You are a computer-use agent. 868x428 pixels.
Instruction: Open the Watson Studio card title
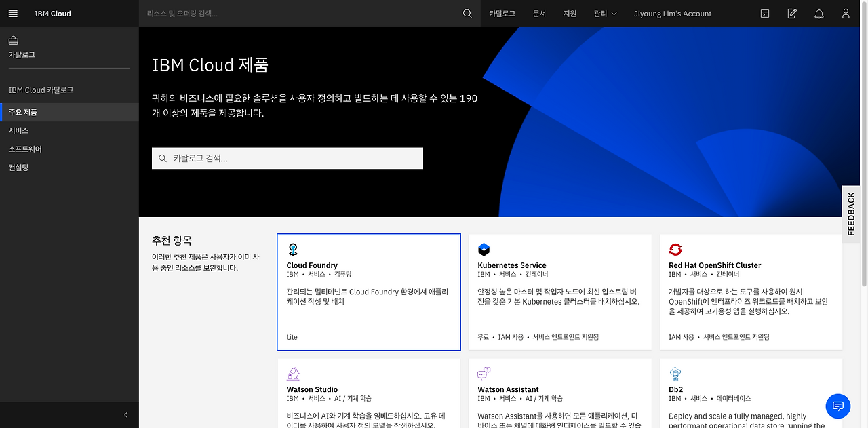[312, 389]
